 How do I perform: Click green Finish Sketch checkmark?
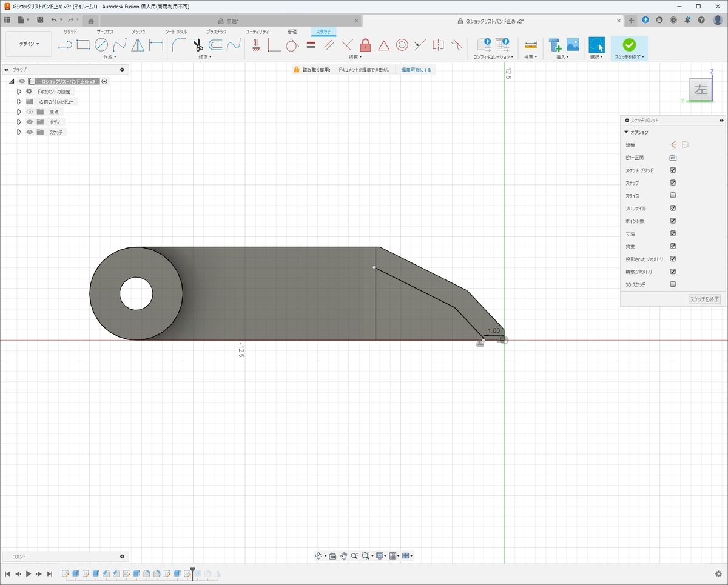(x=629, y=45)
